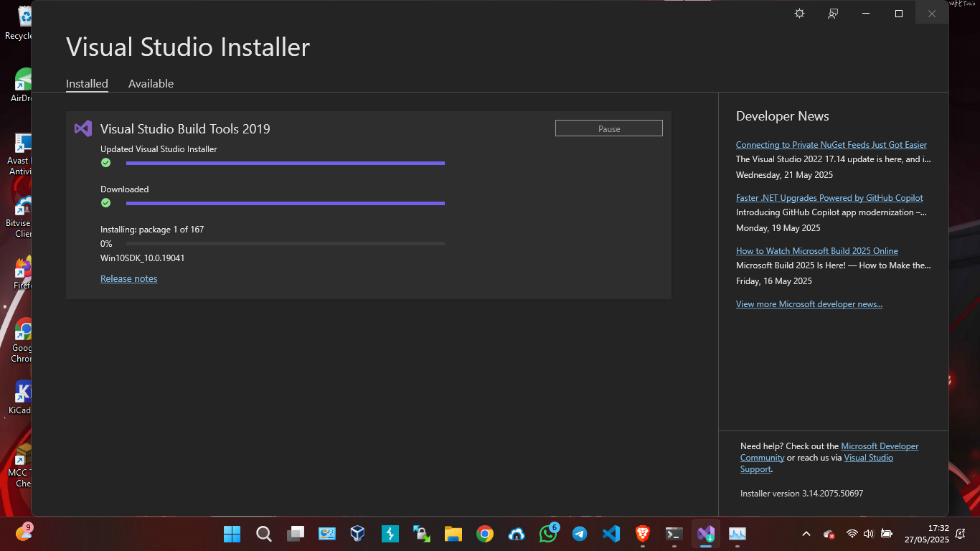Screen dimensions: 980x551
Task: Open the battery tray icon
Action: 887,534
